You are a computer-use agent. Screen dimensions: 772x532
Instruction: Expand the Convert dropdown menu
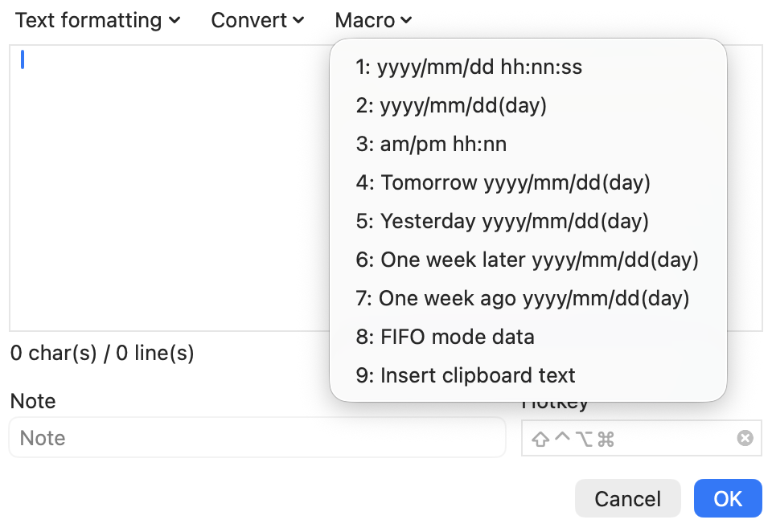257,20
